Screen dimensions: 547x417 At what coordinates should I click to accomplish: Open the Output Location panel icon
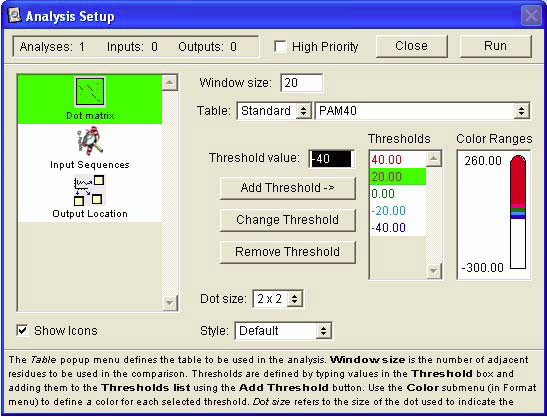89,191
